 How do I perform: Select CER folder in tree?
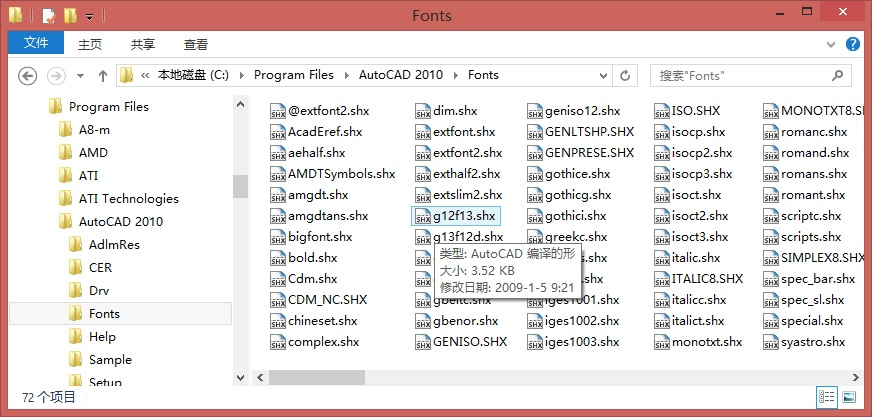(x=100, y=267)
